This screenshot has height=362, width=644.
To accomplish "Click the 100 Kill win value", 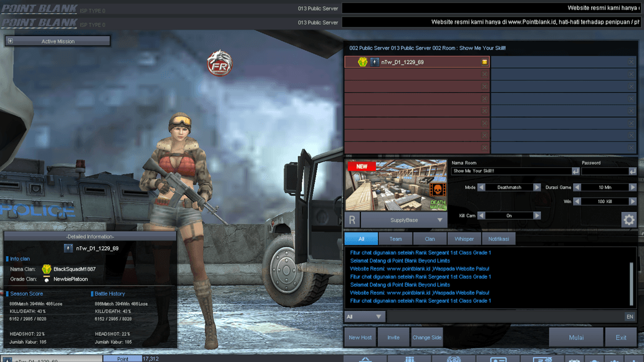I will tap(605, 201).
